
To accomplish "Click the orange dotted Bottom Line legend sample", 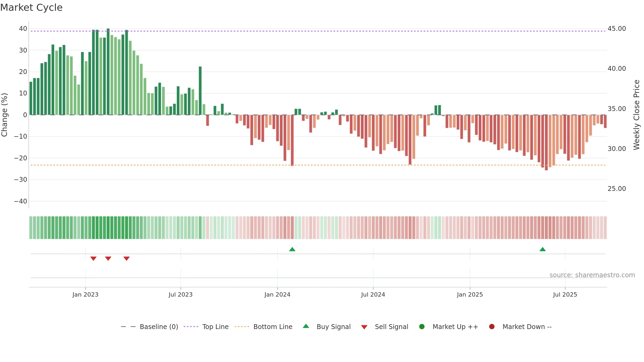I will pos(242,327).
